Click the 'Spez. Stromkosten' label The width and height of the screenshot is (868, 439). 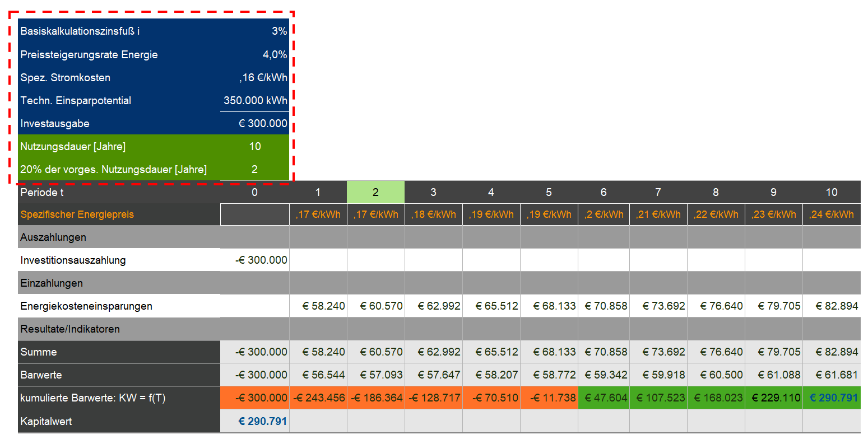tap(65, 78)
